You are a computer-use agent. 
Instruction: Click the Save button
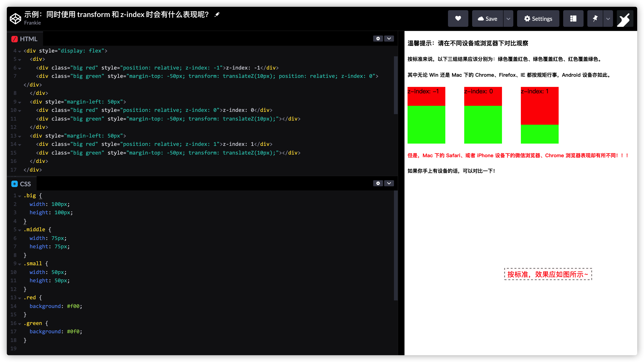pos(487,19)
